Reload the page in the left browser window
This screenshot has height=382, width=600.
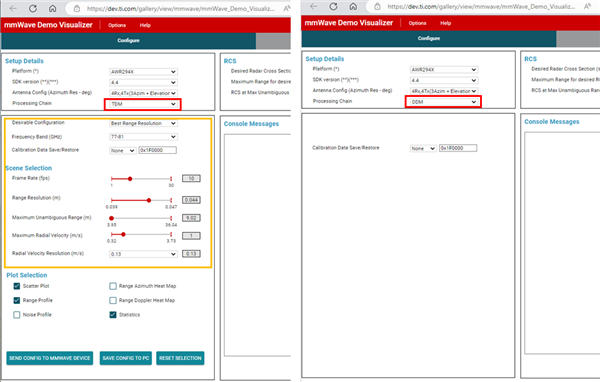coord(33,8)
